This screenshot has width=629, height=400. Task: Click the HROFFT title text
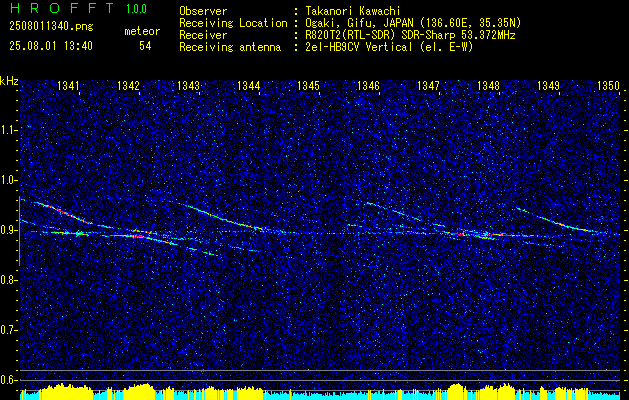(62, 8)
